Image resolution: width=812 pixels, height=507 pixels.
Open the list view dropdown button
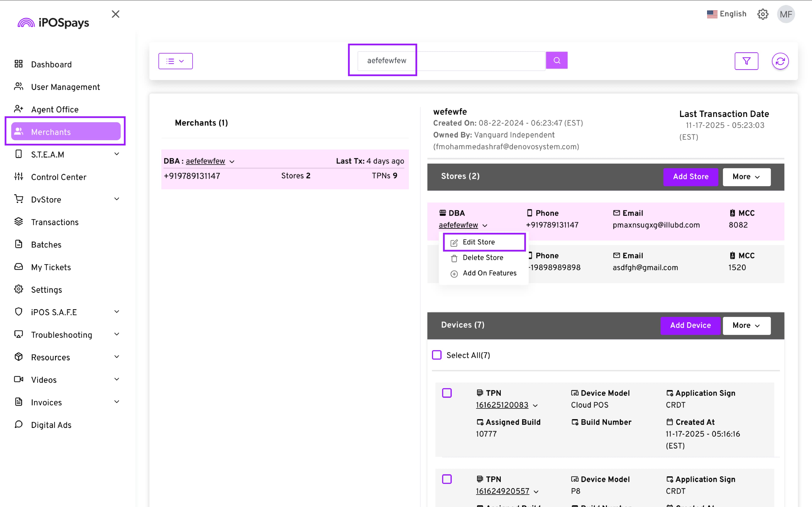click(176, 61)
